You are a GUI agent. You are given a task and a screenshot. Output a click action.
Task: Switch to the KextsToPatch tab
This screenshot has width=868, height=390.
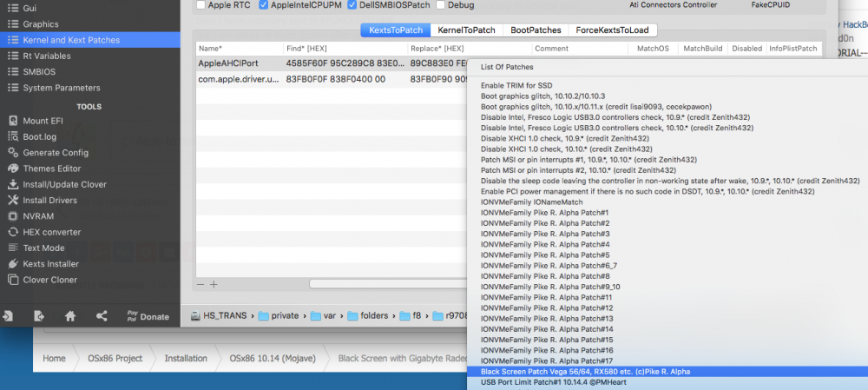click(x=395, y=30)
